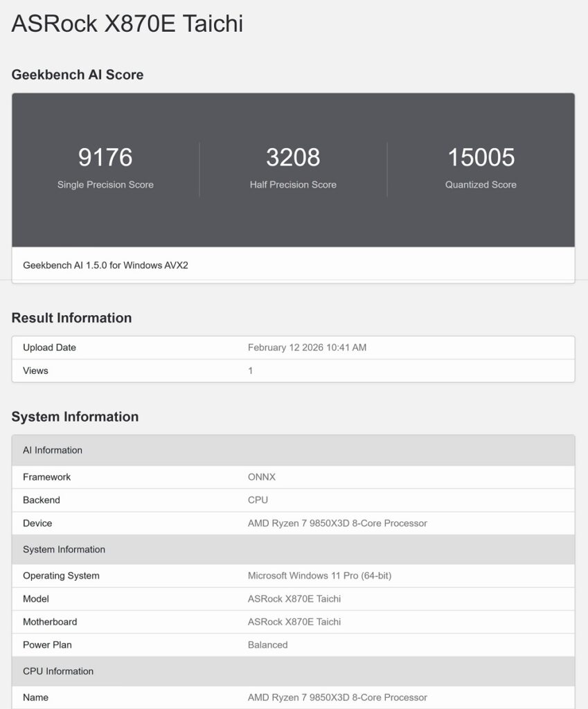Viewport: 588px width, 709px height.
Task: Click the AI Information table header row
Action: [x=293, y=450]
